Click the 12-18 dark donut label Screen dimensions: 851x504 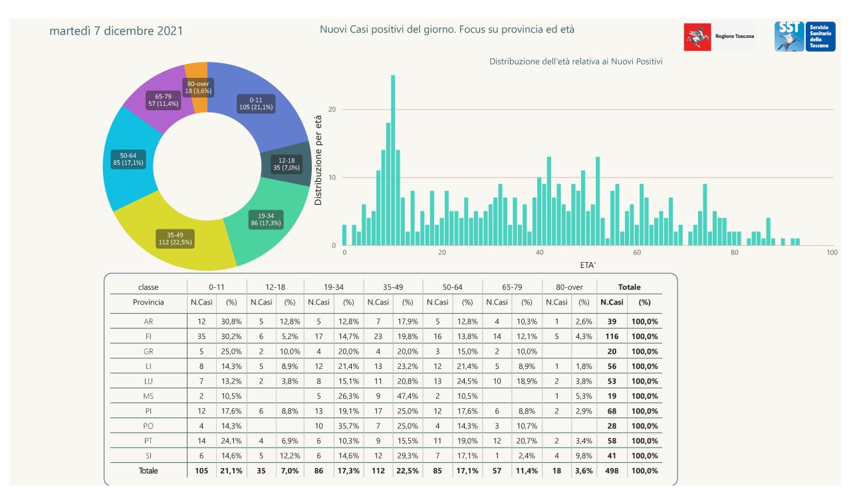(287, 164)
